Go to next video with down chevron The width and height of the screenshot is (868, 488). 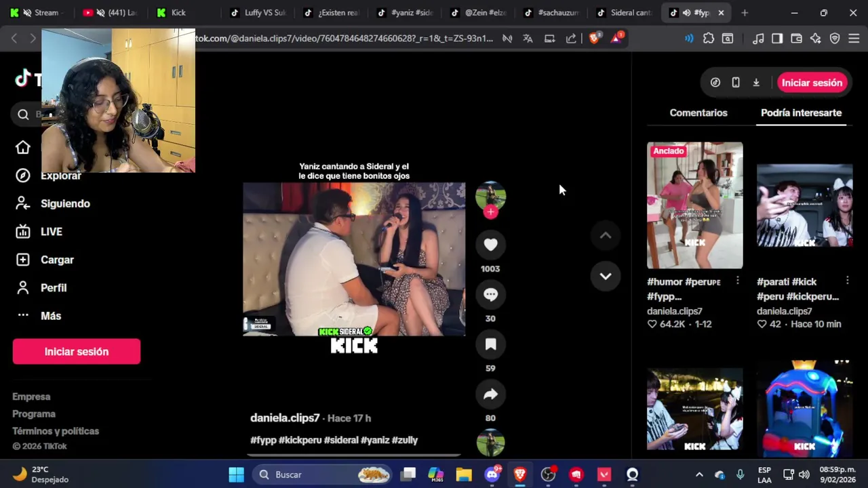[x=606, y=276]
